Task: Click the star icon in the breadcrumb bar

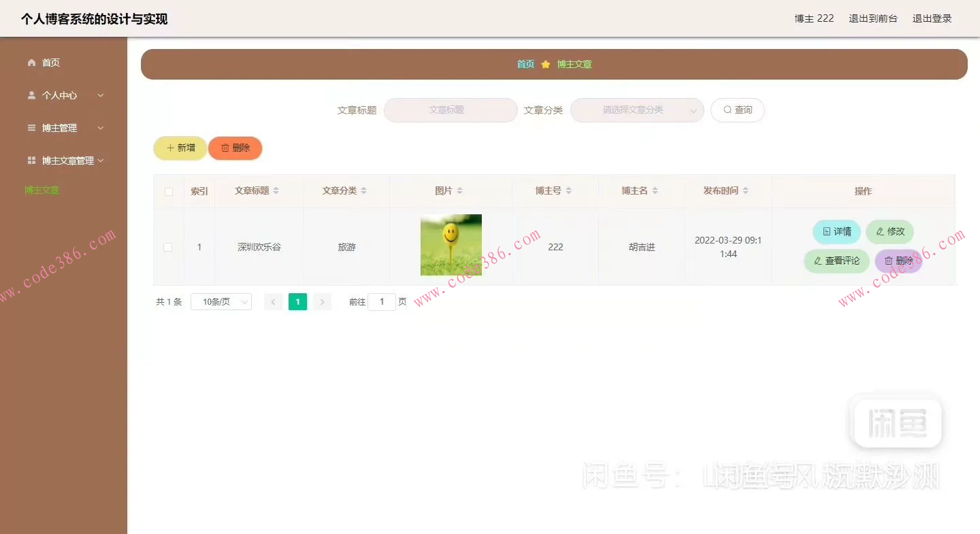Action: [x=545, y=63]
